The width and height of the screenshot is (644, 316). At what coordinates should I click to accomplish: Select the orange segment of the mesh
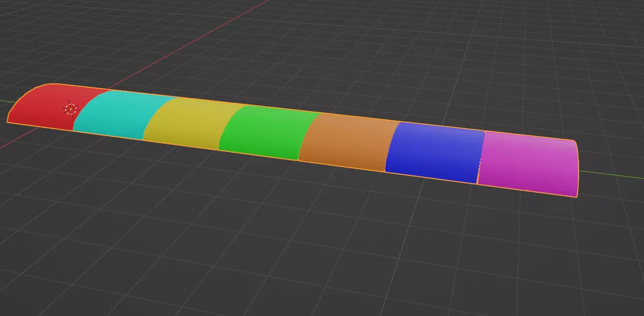click(348, 142)
